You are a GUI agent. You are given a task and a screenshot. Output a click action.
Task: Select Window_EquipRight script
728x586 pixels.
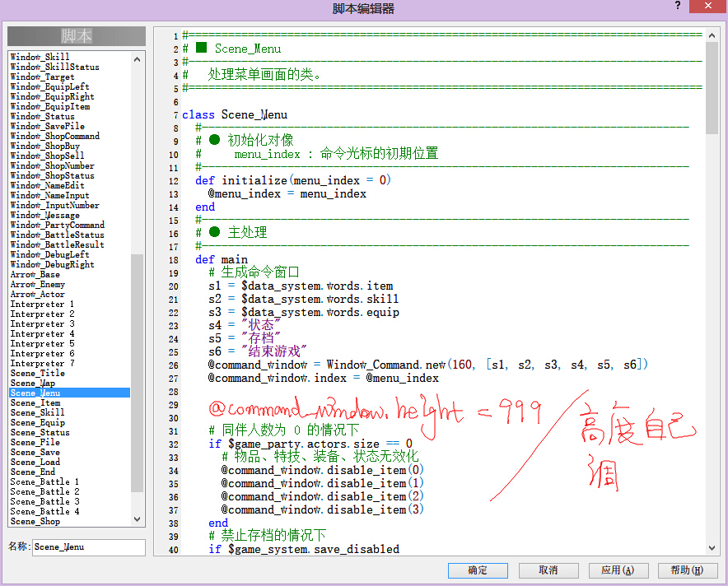coord(53,96)
